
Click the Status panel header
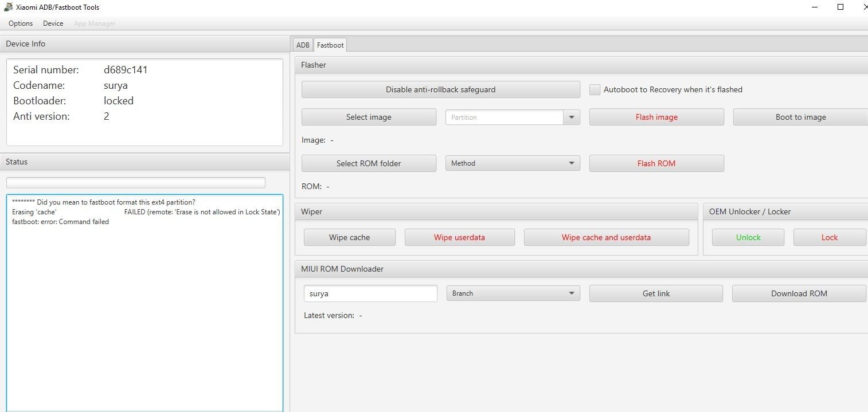click(x=144, y=162)
